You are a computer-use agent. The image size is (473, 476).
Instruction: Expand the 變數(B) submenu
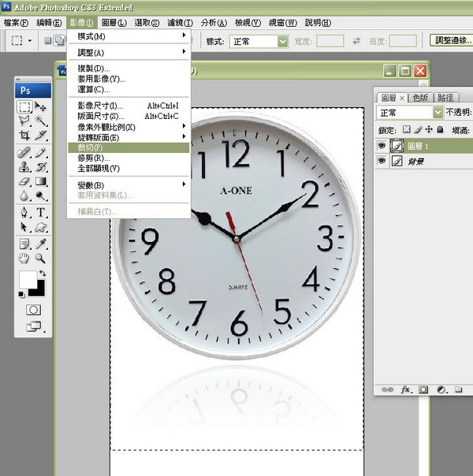(128, 185)
